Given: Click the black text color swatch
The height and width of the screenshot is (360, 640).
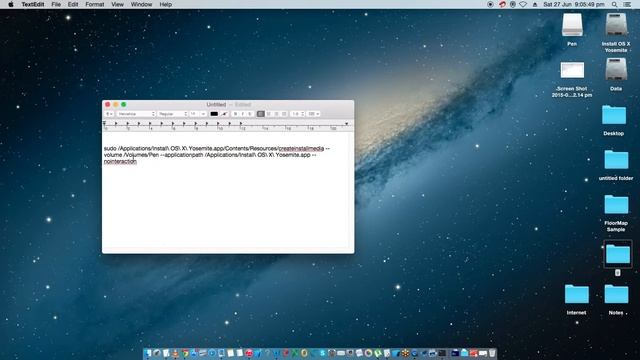Looking at the screenshot, I should tap(214, 114).
